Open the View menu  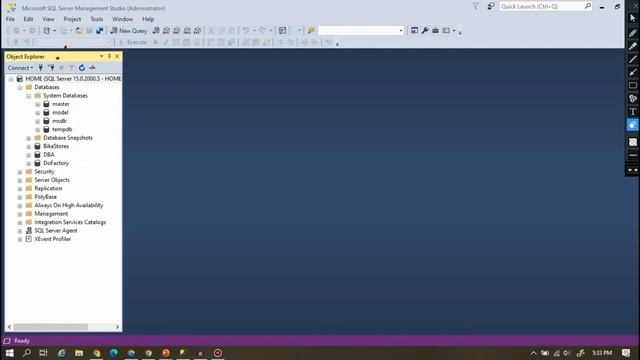(48, 19)
